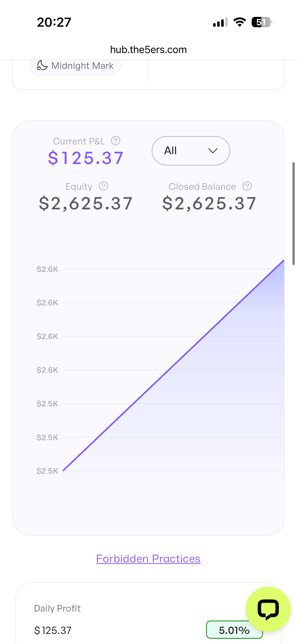Click the Equity help question icon

104,186
